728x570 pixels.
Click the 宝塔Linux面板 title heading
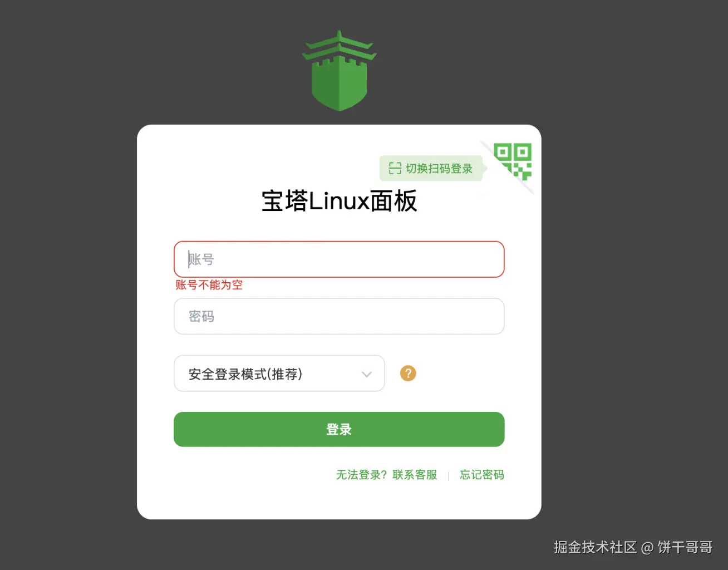coord(339,201)
